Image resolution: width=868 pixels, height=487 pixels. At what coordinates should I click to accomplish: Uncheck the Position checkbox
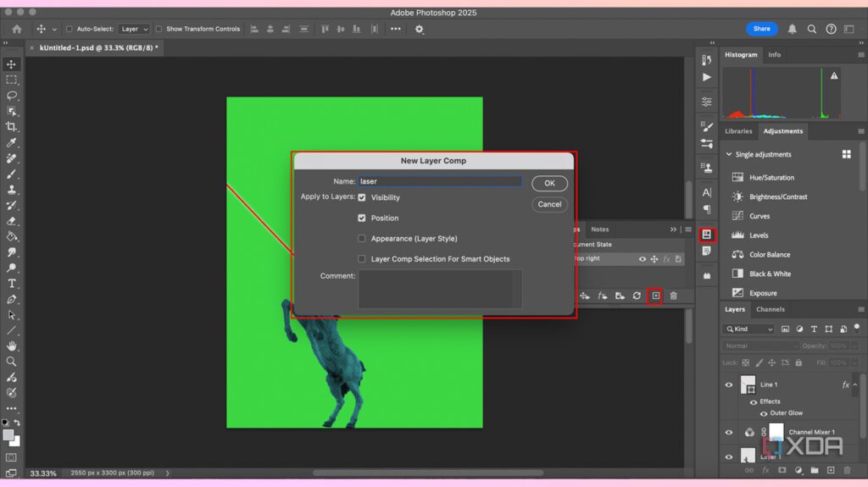[x=362, y=218]
